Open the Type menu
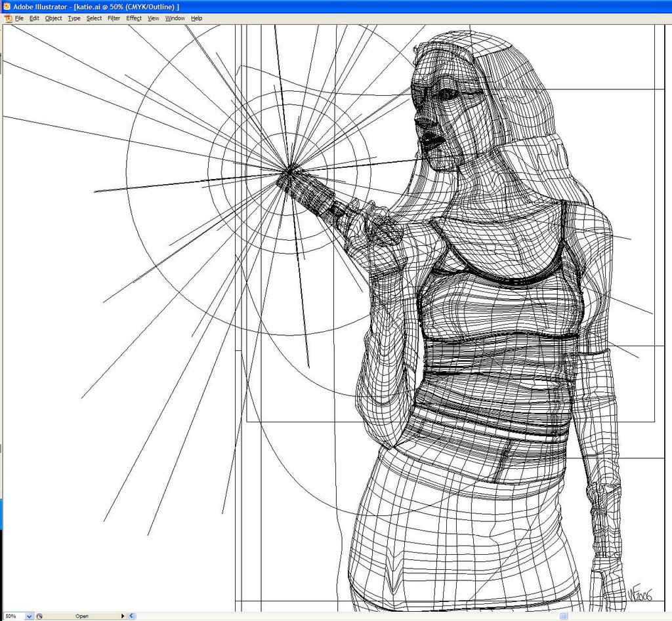 pyautogui.click(x=74, y=18)
